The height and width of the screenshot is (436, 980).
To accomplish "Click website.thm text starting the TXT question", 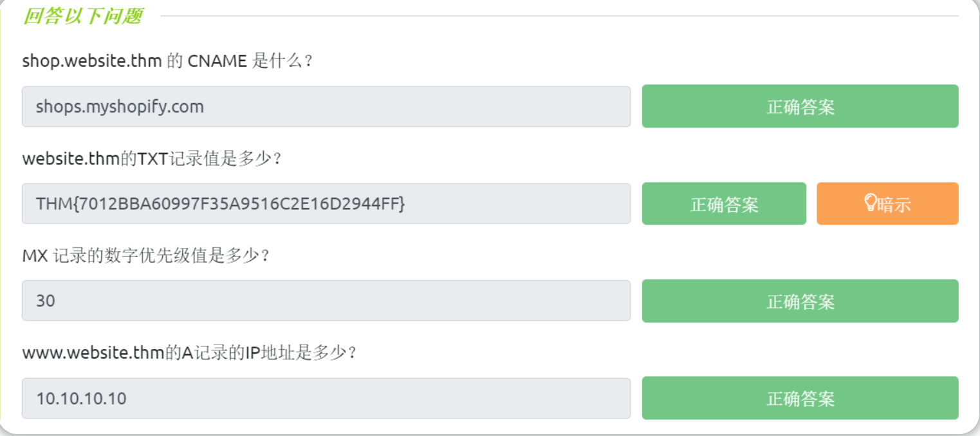I will [x=71, y=158].
